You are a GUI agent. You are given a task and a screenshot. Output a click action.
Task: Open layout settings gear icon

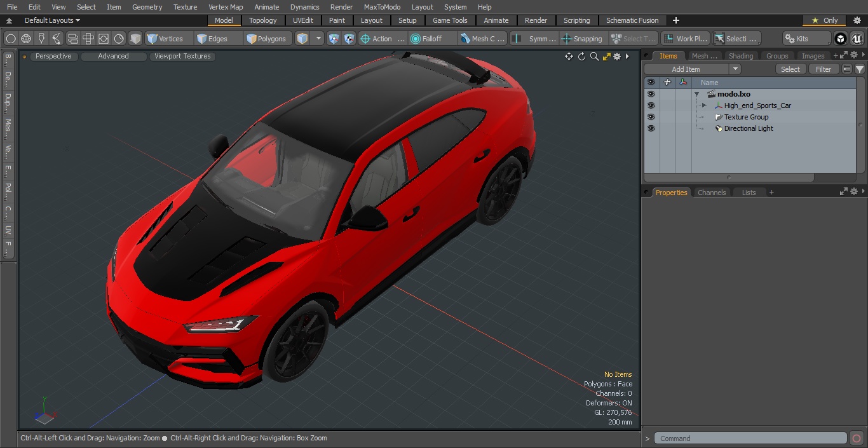(857, 20)
